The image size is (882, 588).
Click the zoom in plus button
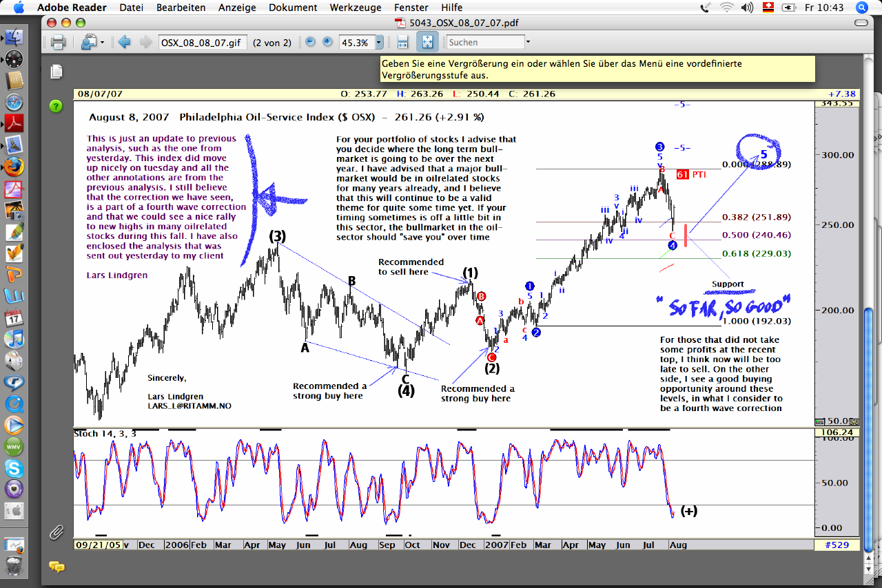click(327, 42)
